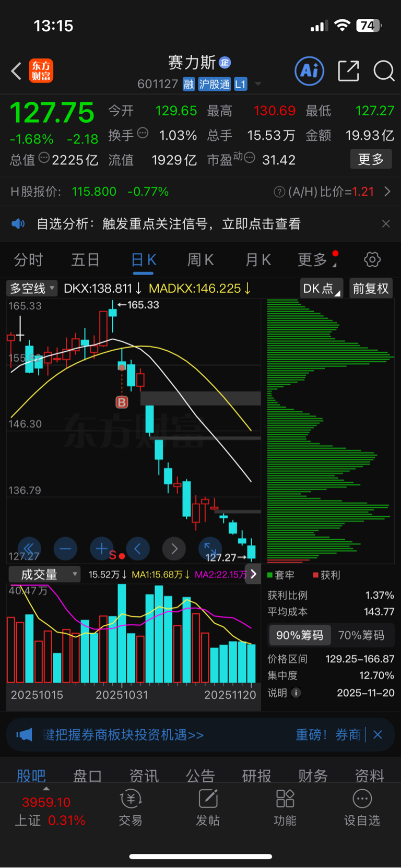
Task: Tap the 上证 index quote
Action: point(50,811)
